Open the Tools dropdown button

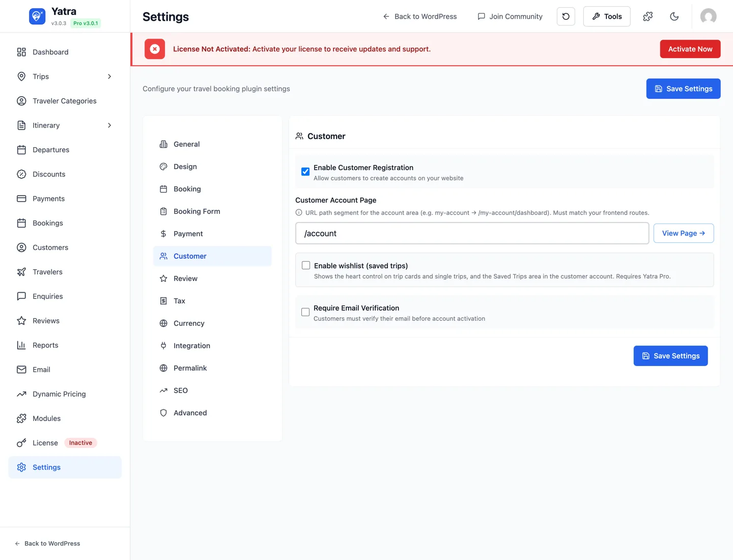[x=607, y=16]
